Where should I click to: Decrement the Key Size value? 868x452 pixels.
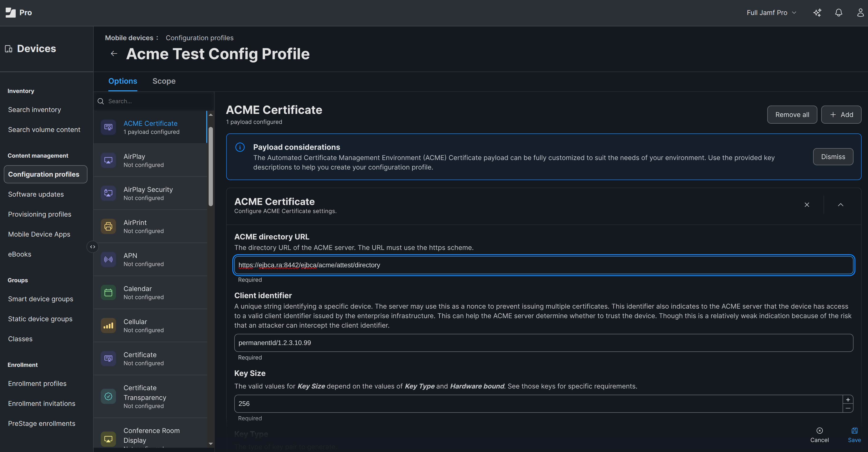pyautogui.click(x=848, y=408)
